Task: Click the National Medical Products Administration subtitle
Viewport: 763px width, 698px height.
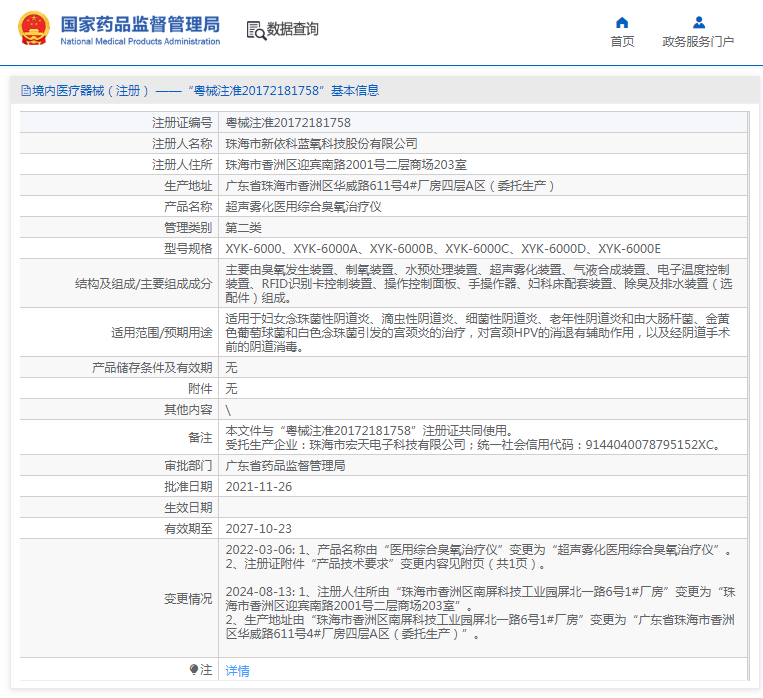Action: (140, 41)
